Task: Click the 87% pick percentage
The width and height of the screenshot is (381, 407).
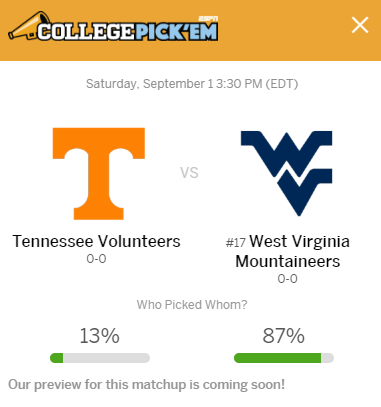Action: (x=284, y=336)
